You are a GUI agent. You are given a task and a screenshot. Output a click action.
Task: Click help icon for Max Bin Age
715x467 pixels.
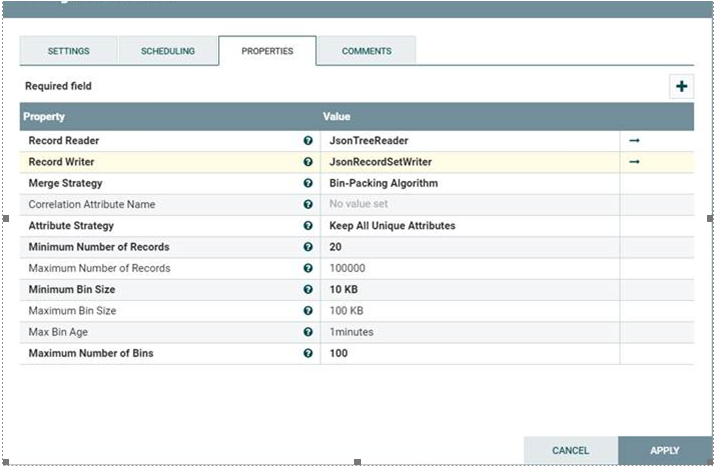pyautogui.click(x=308, y=332)
